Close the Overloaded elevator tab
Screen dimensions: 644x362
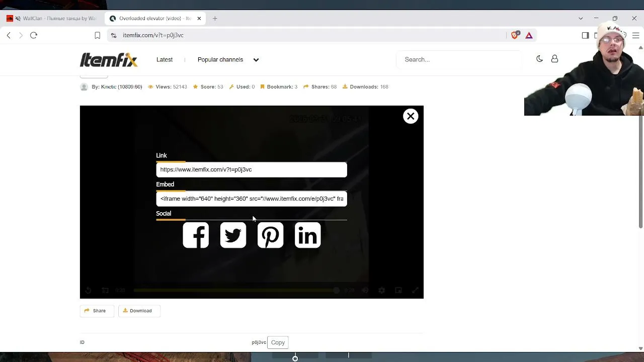(199, 18)
